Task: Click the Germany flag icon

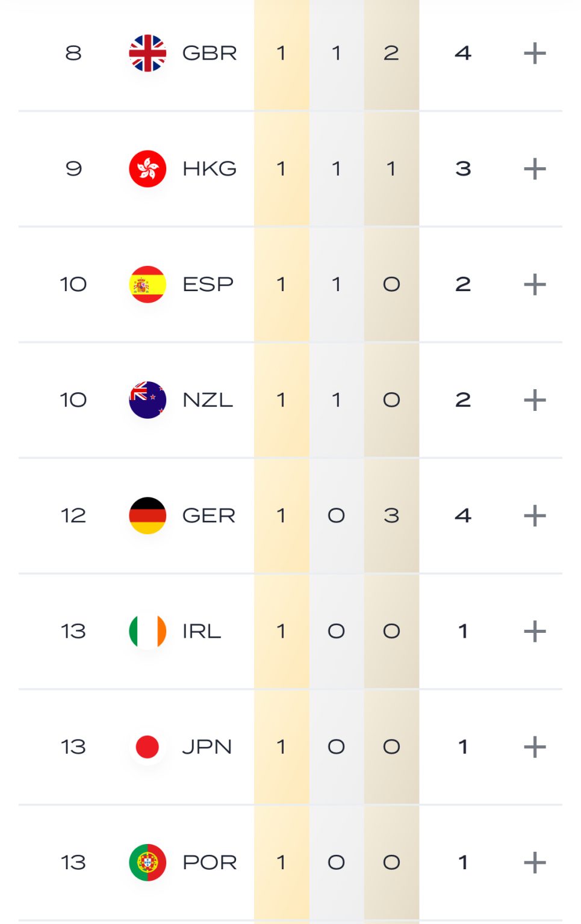Action: [x=148, y=516]
